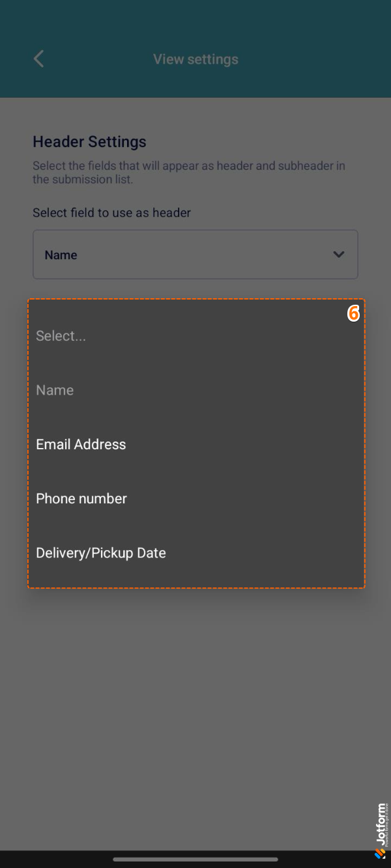Click the Header Settings heading

pyautogui.click(x=89, y=141)
